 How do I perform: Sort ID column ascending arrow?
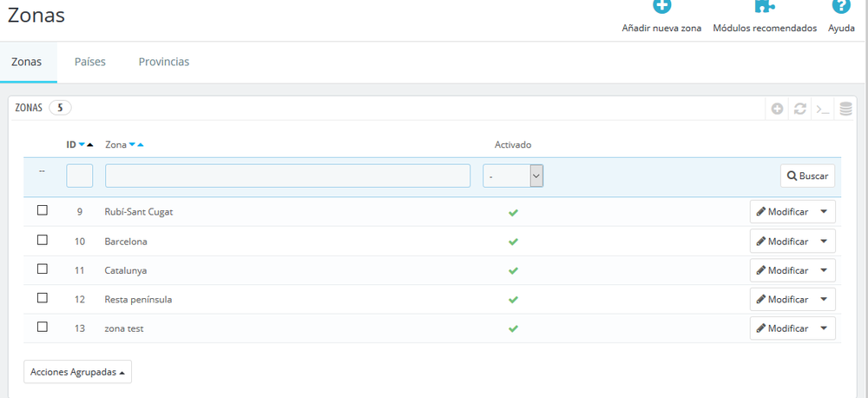point(89,144)
